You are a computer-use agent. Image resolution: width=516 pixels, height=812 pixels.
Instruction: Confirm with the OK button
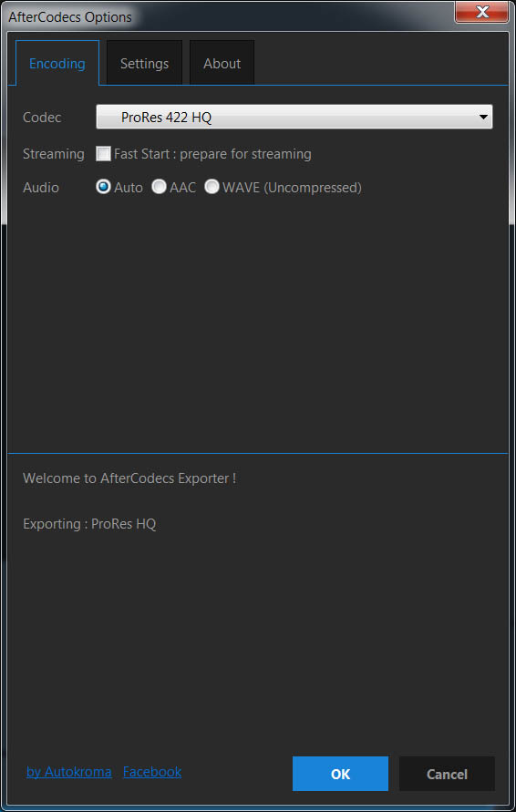point(340,774)
